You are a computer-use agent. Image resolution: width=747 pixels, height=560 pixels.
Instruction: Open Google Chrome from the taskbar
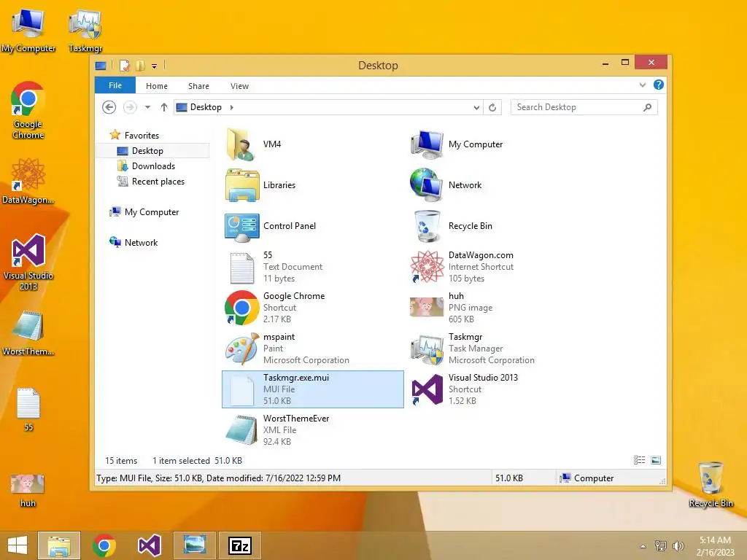[104, 545]
